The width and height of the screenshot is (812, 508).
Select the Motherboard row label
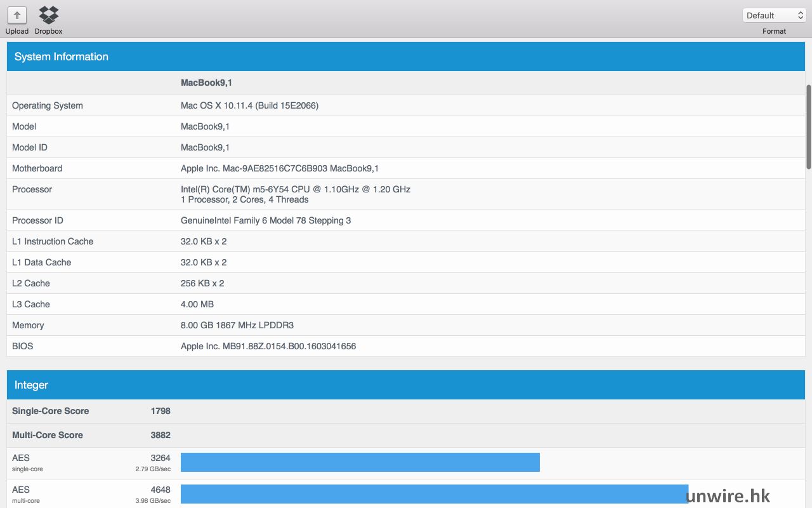point(37,168)
